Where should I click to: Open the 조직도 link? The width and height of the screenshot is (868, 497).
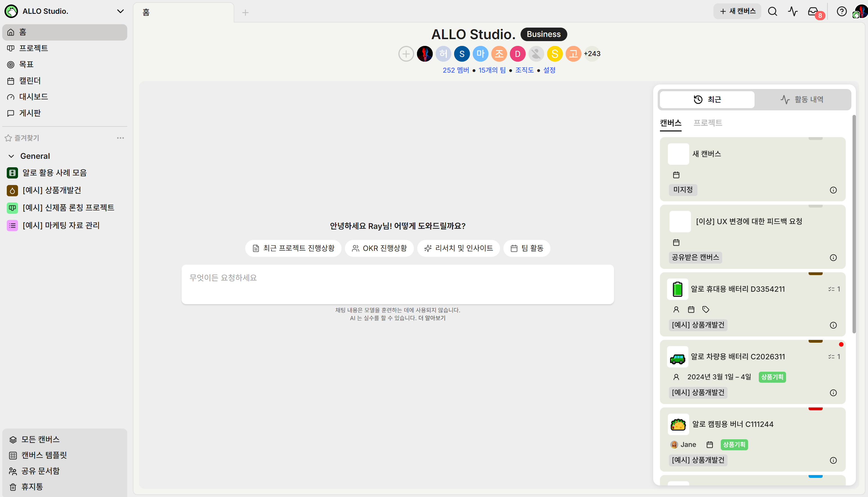click(525, 70)
